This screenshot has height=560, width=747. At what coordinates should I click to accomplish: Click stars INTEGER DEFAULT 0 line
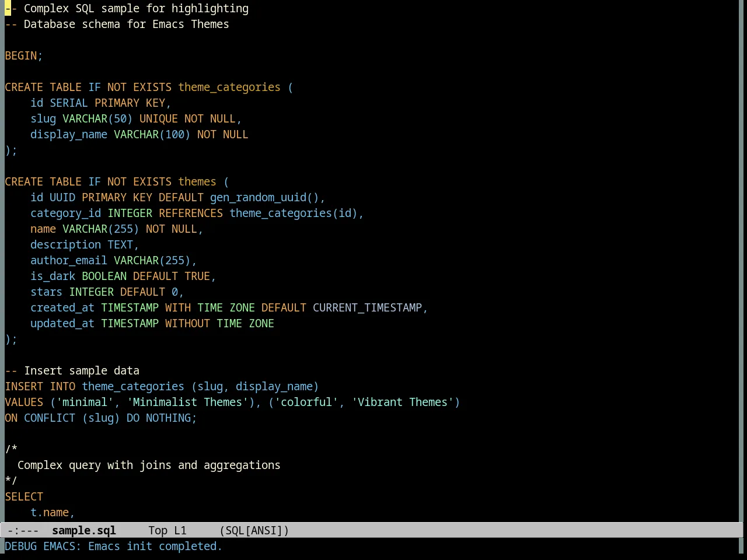(107, 292)
